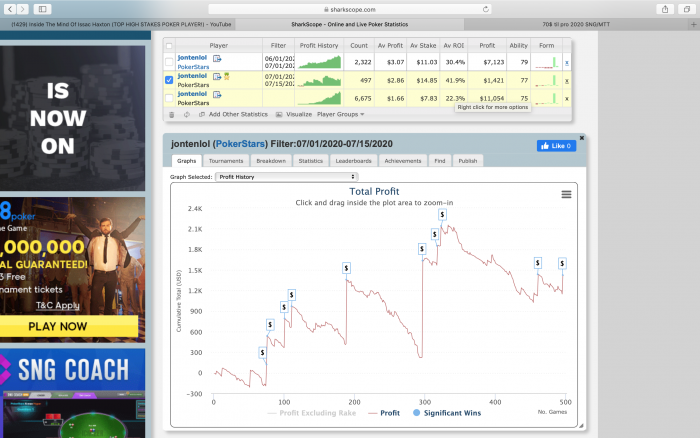Check the 2,322 count row checkbox
Image resolution: width=700 pixels, height=438 pixels.
click(x=169, y=62)
